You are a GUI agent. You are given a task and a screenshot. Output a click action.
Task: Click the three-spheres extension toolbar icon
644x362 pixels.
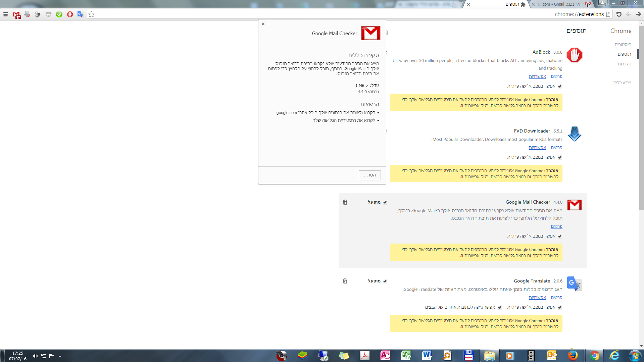[x=38, y=14]
